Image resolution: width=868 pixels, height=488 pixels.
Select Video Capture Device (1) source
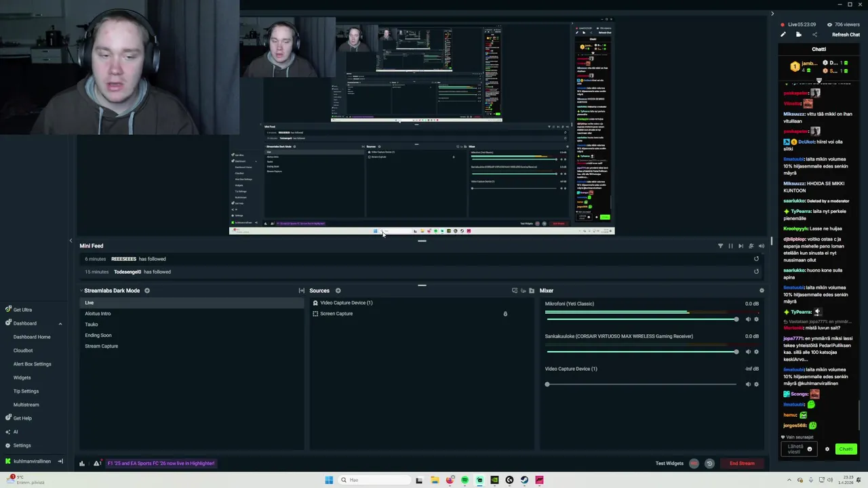click(422, 303)
